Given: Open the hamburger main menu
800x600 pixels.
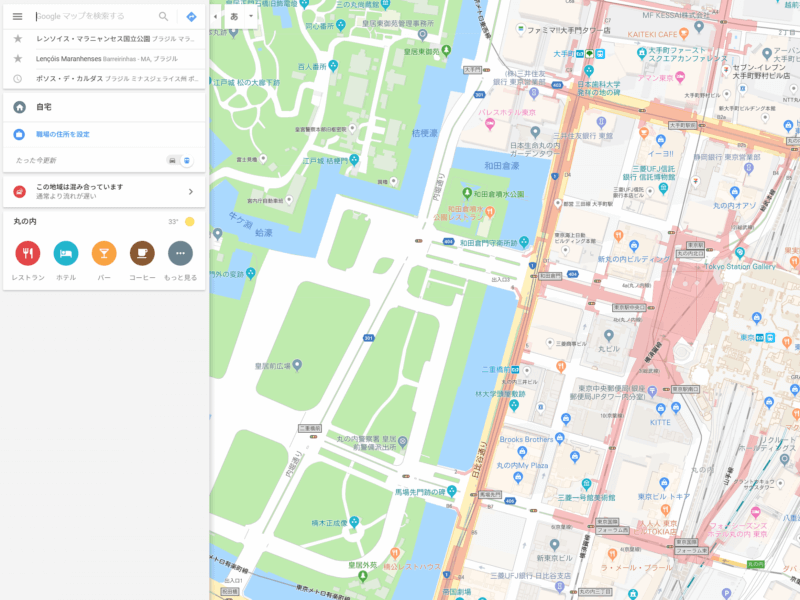Looking at the screenshot, I should (17, 16).
